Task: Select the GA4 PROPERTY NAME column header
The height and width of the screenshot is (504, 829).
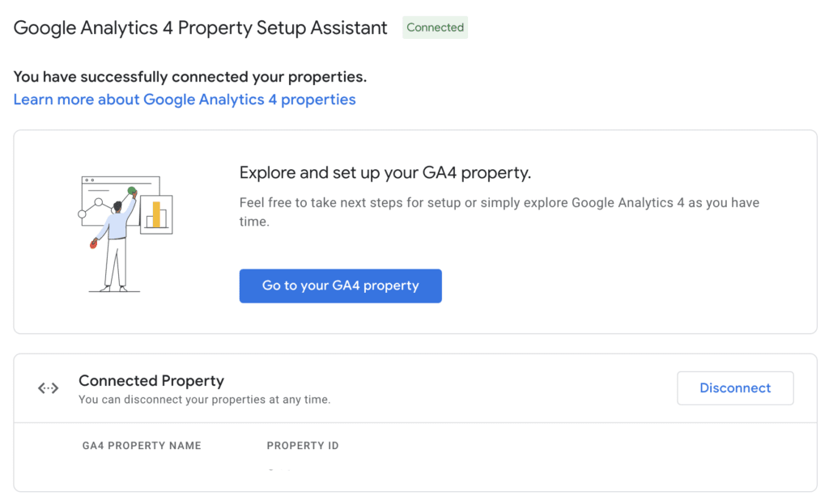Action: click(142, 446)
